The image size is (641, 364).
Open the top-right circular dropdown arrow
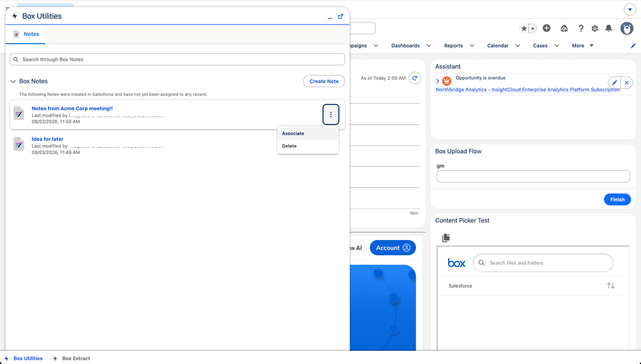(x=630, y=9)
